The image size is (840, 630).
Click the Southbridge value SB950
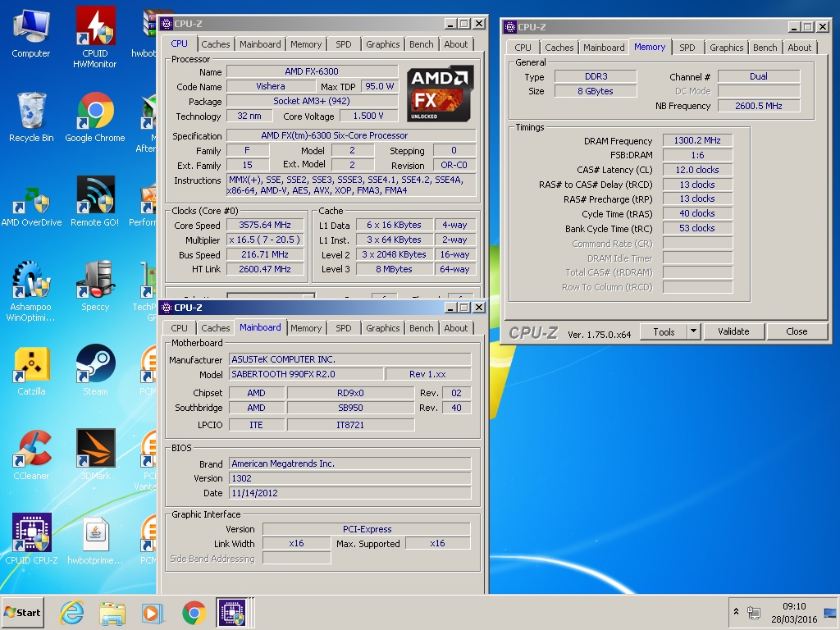point(350,408)
